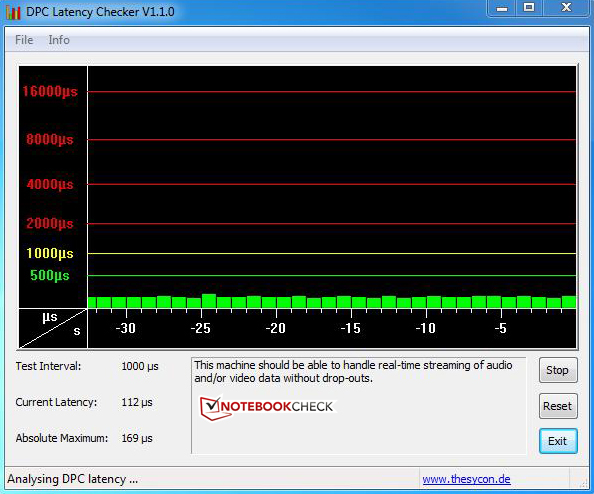The width and height of the screenshot is (594, 494).
Task: Click the Stop button
Action: click(558, 370)
